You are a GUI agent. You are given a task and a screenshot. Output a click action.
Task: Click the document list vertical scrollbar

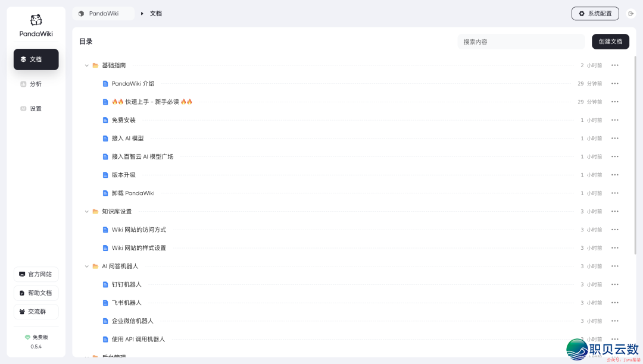click(635, 156)
